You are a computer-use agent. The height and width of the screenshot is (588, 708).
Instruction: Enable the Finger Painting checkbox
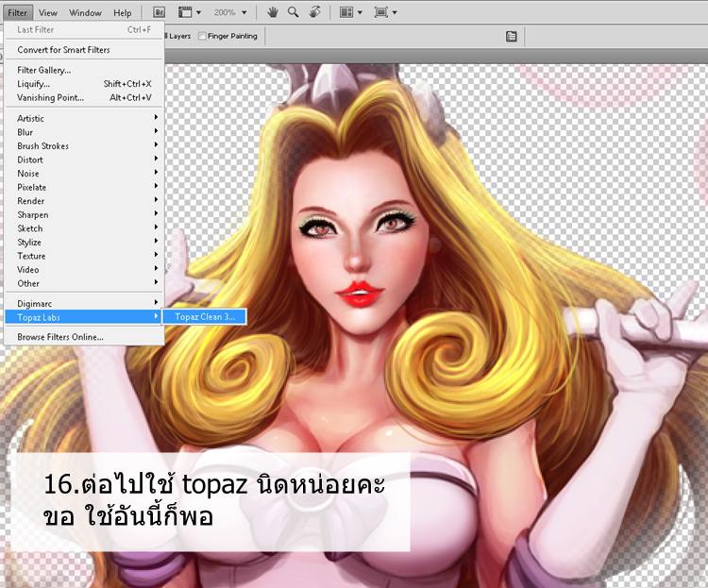point(202,36)
